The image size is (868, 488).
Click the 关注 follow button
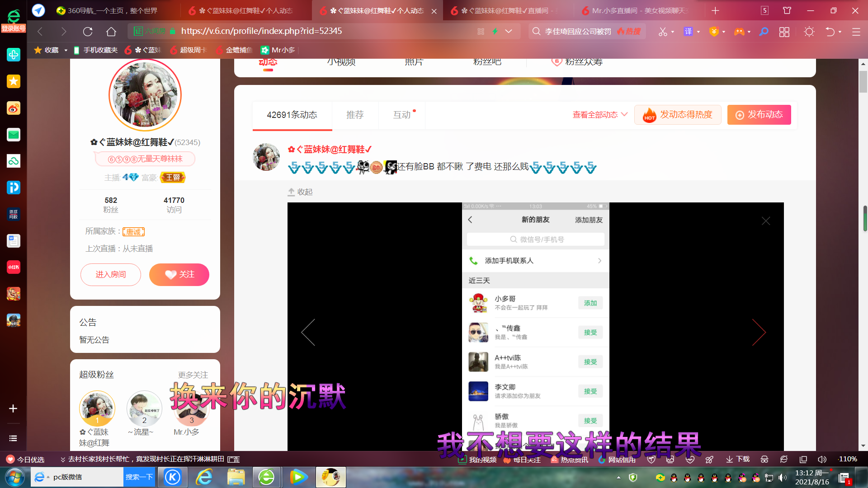(179, 275)
